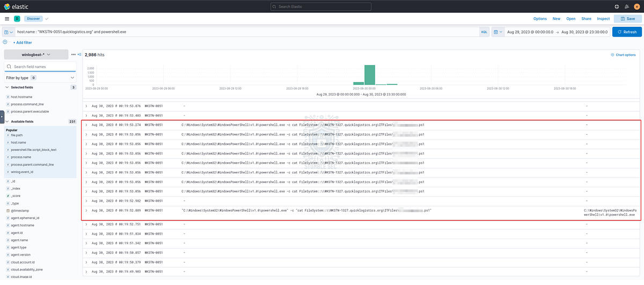Expand the row at 00:19:53.876

[87, 106]
